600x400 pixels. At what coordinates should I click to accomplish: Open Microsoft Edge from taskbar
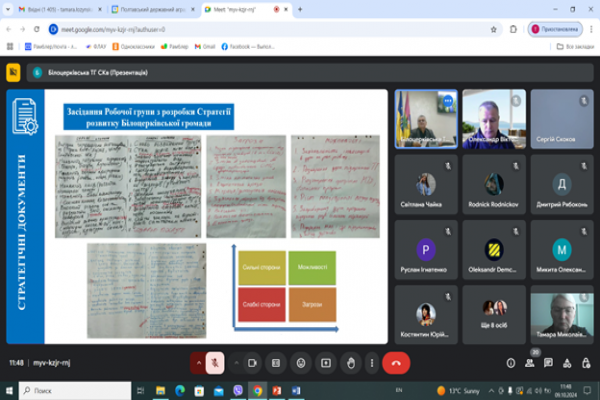click(180, 390)
